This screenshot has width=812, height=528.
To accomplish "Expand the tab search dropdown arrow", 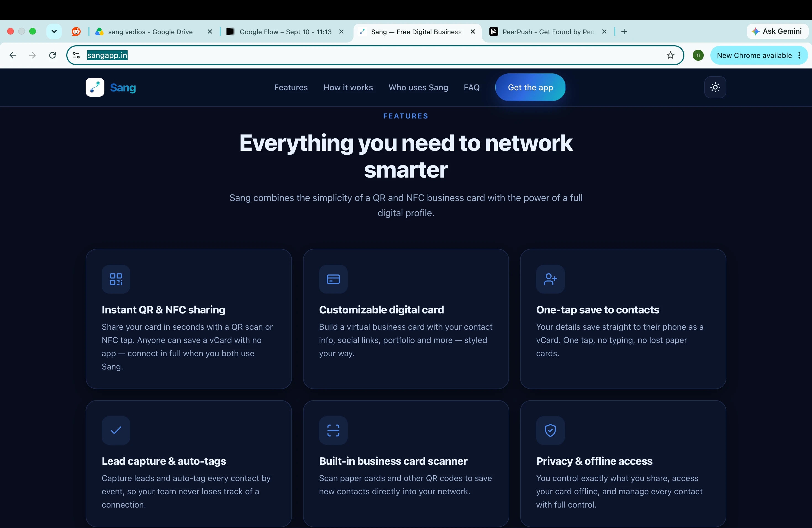I will pos(54,32).
